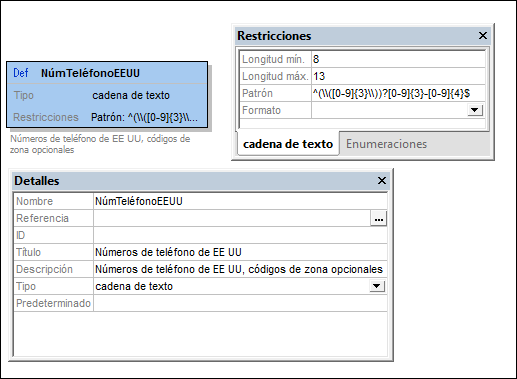
Task: Click the Def label in definition box
Action: (x=21, y=73)
